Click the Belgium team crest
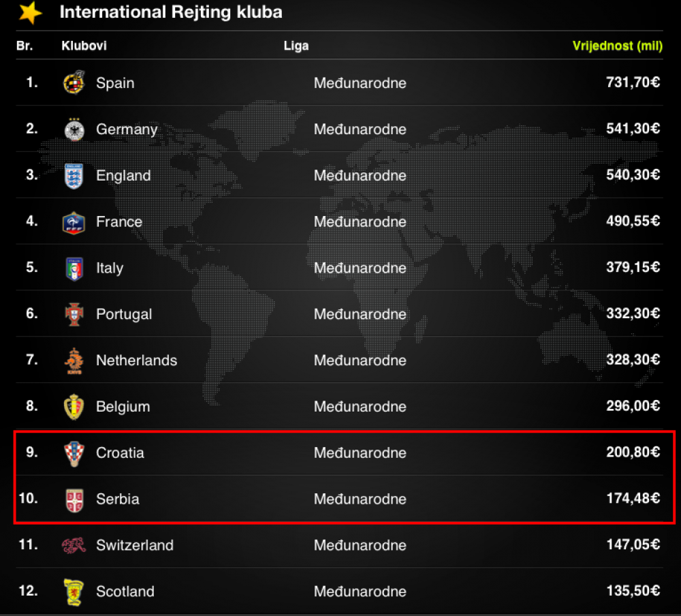The width and height of the screenshot is (681, 616). 74,407
